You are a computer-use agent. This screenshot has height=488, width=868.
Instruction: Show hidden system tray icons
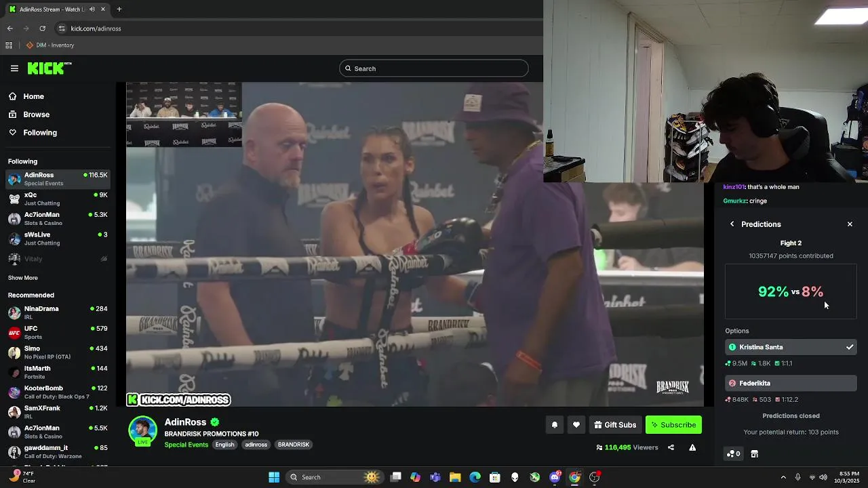(x=783, y=477)
